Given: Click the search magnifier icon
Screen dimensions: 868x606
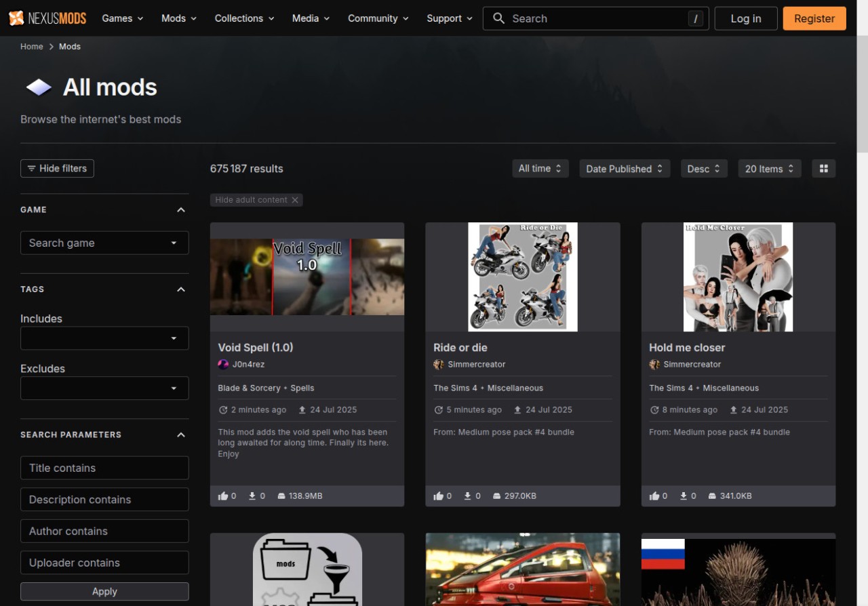Looking at the screenshot, I should click(498, 18).
